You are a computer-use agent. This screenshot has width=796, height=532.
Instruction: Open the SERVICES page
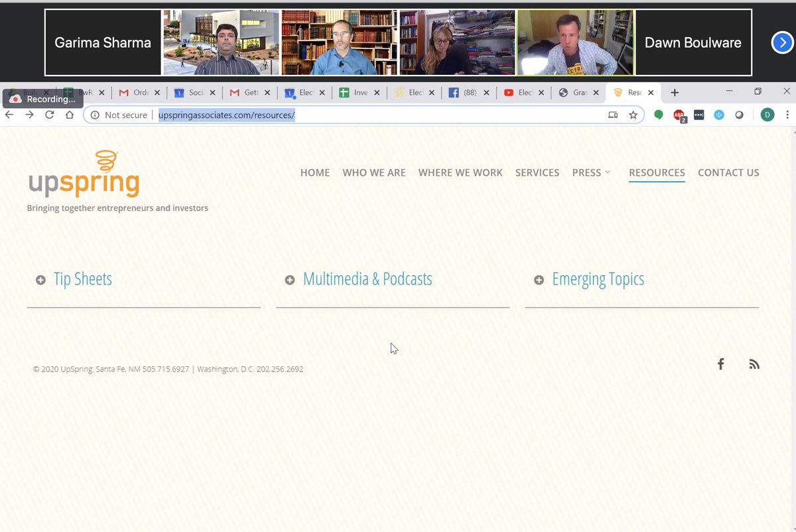point(537,172)
